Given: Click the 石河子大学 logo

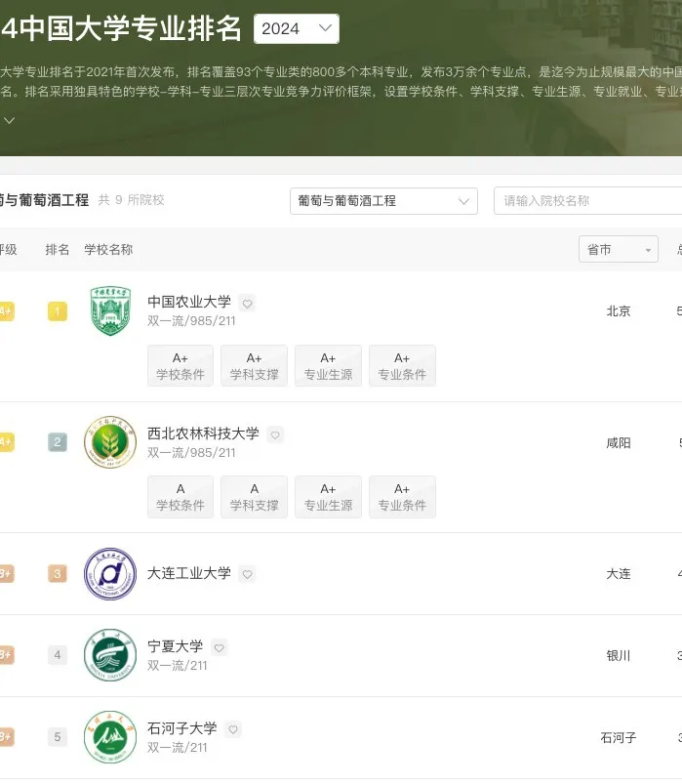Looking at the screenshot, I should (x=110, y=737).
